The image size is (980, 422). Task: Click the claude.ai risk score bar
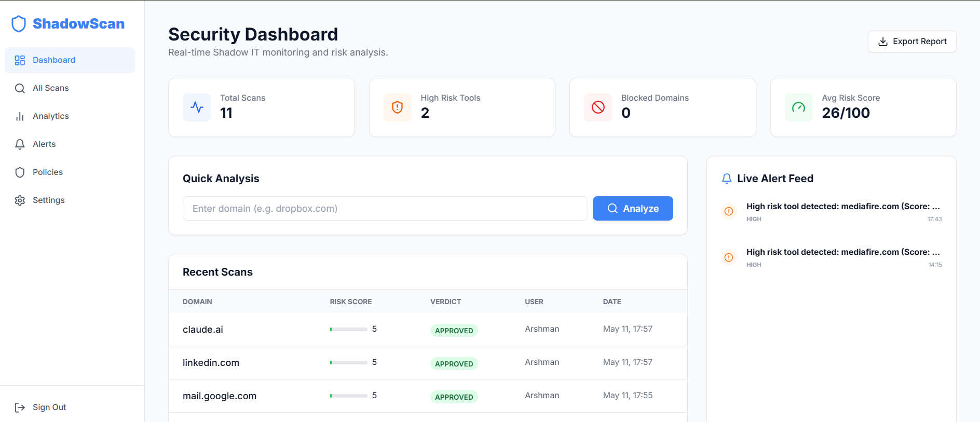coord(348,329)
